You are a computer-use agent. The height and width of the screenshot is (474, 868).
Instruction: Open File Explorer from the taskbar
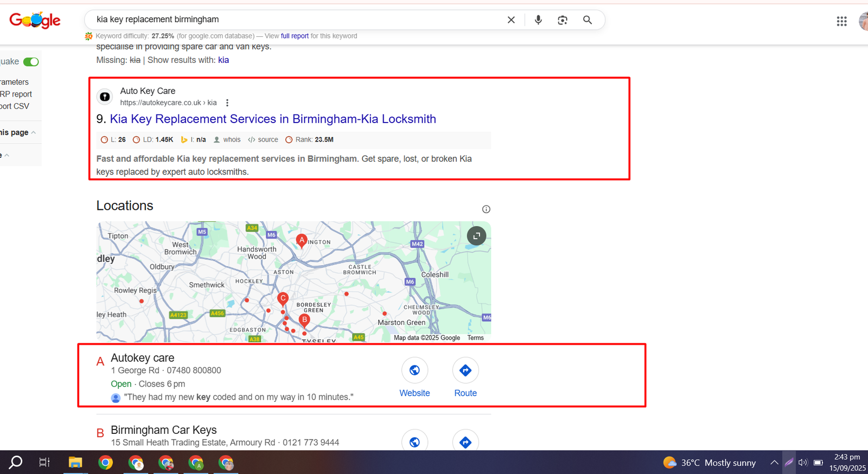click(x=75, y=463)
